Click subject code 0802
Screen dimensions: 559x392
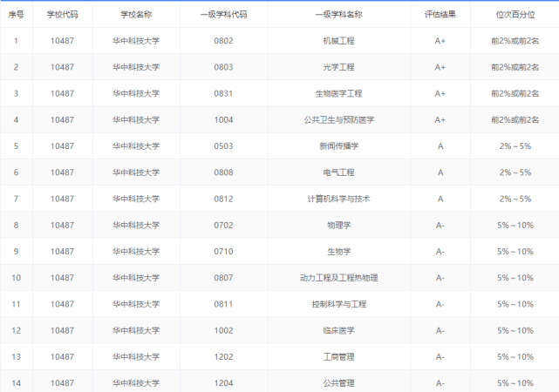pos(223,41)
